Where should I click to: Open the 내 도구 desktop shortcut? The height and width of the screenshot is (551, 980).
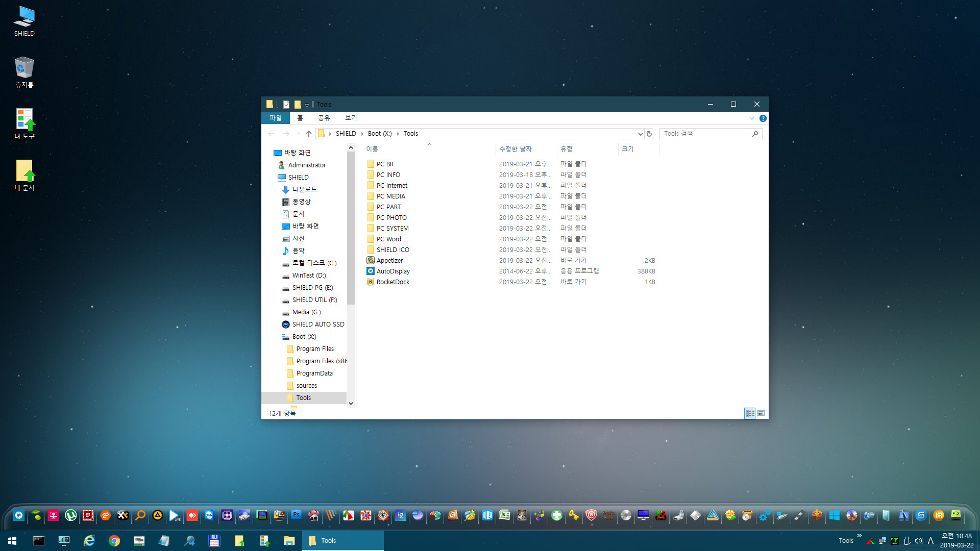tap(24, 124)
